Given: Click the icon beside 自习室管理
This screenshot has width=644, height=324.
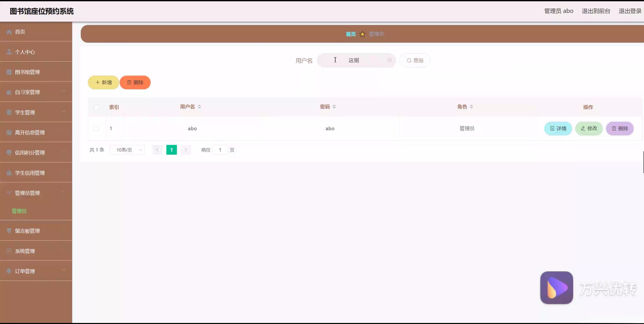Looking at the screenshot, I should pyautogui.click(x=9, y=92).
